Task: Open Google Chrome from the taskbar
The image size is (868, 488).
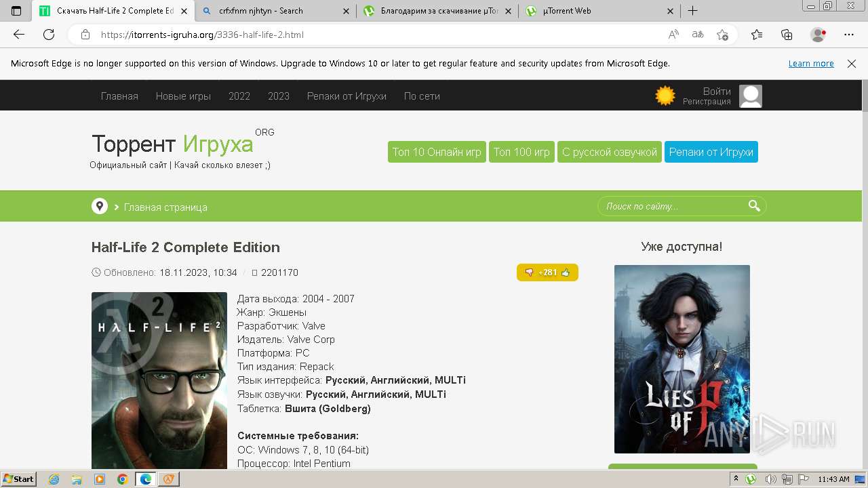Action: (122, 479)
